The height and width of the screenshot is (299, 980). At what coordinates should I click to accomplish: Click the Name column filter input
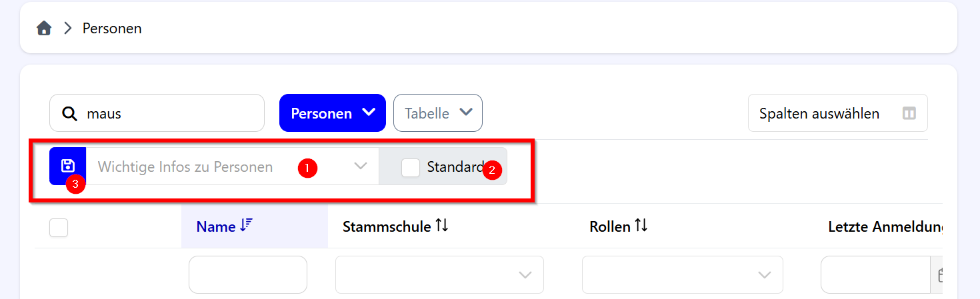tap(248, 274)
